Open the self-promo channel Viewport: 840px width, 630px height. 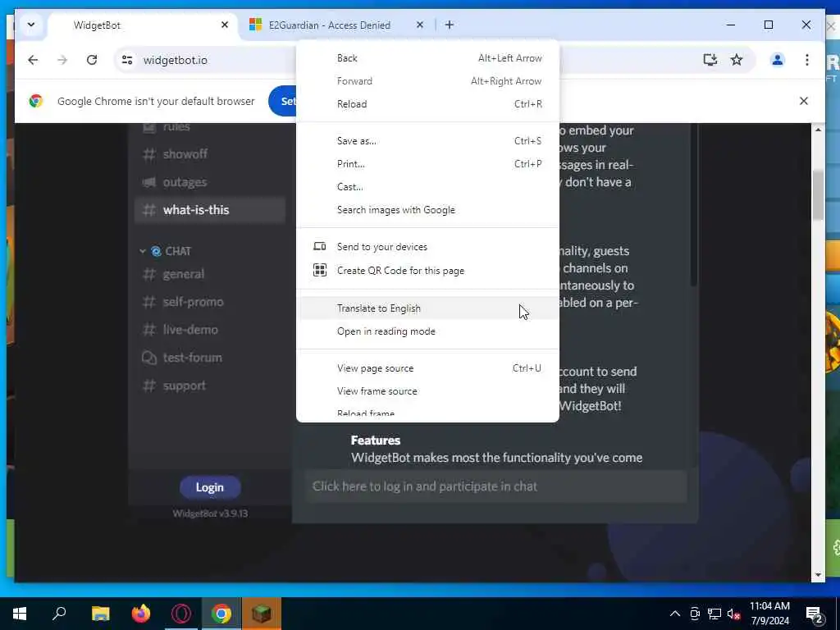click(x=209, y=302)
